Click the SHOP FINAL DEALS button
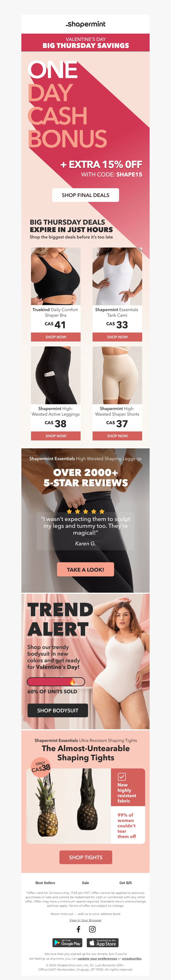171x980 pixels. click(x=85, y=195)
